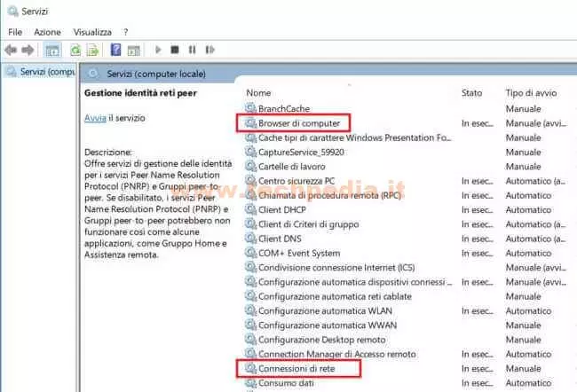Select the Browser di computer service

298,122
